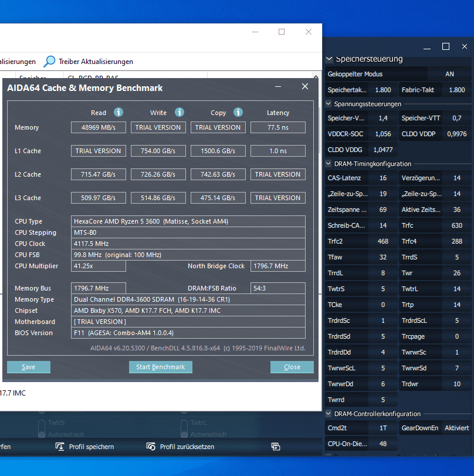Click Trfc 630 value
This screenshot has height=476, width=474.
pos(457,225)
